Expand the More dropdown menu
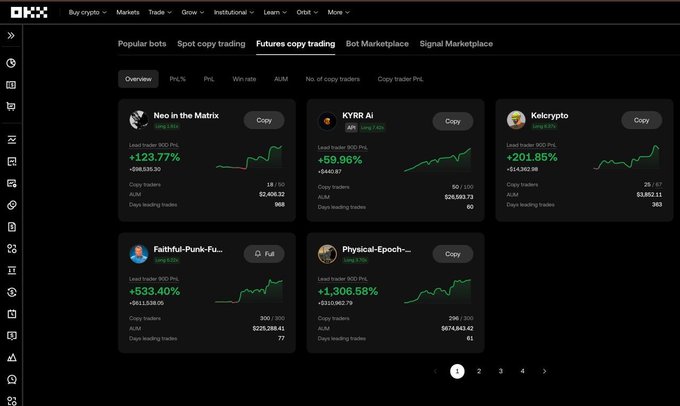680x406 pixels. (x=338, y=13)
